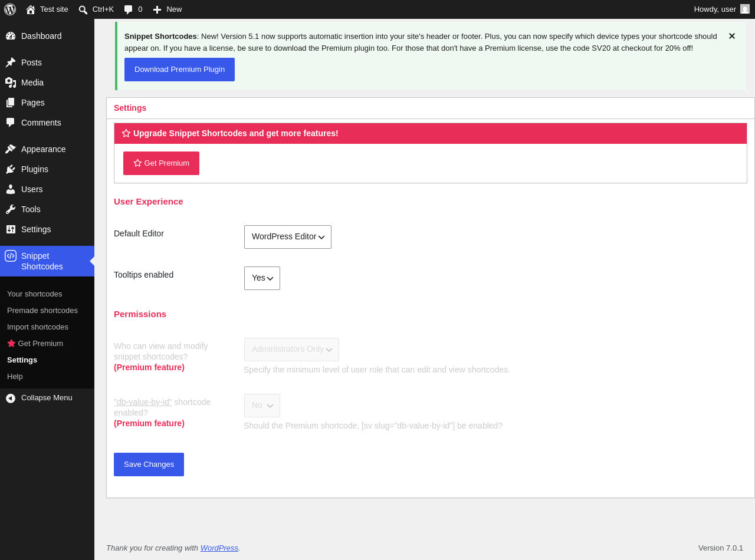Open Appearance in the sidebar
The width and height of the screenshot is (755, 560).
pyautogui.click(x=47, y=149)
